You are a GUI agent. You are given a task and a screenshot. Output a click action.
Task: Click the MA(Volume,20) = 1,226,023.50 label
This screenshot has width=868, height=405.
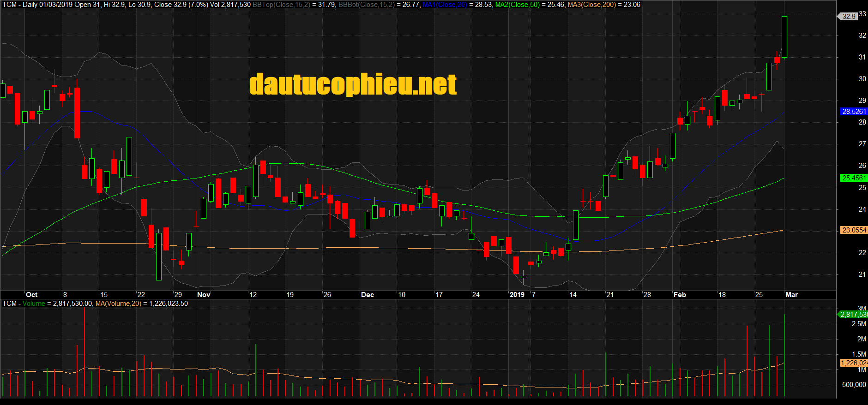[x=142, y=304]
